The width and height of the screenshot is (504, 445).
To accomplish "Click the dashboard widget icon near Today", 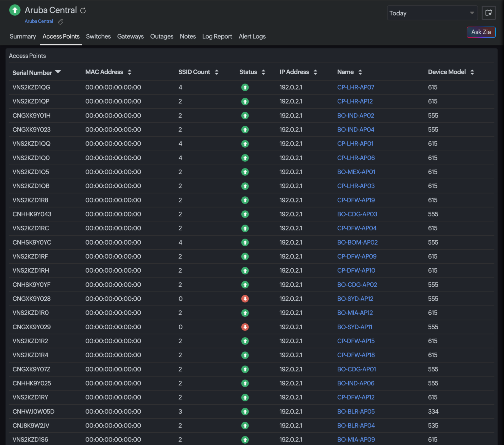I will 489,13.
